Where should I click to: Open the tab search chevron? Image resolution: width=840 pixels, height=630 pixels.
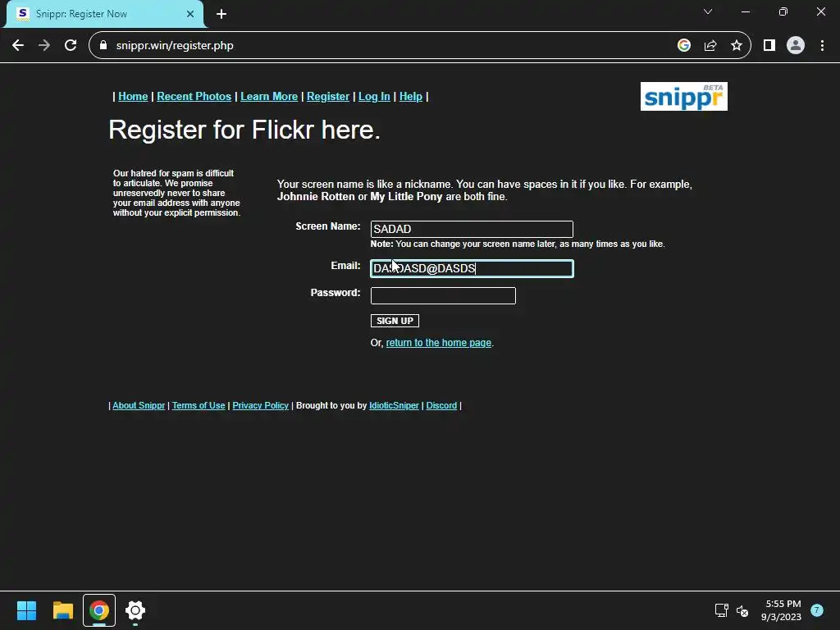708,11
